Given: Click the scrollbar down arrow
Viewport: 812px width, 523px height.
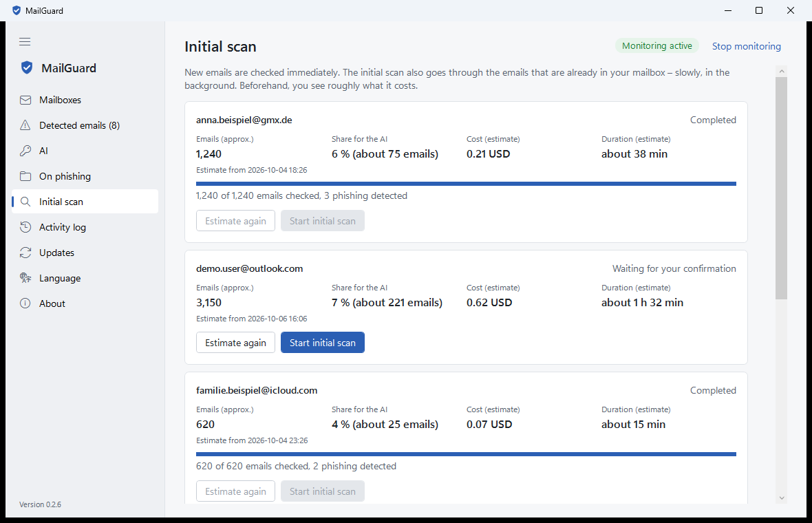Looking at the screenshot, I should pos(782,498).
